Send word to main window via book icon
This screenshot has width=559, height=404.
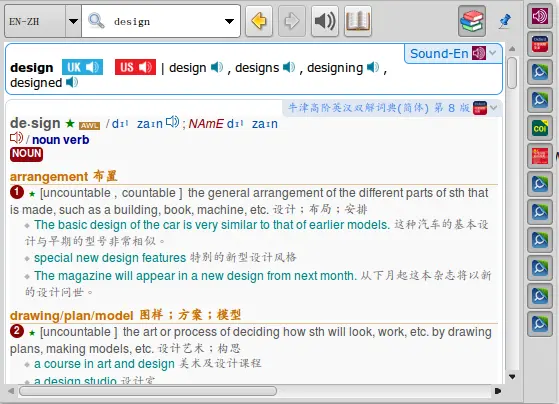[x=358, y=21]
